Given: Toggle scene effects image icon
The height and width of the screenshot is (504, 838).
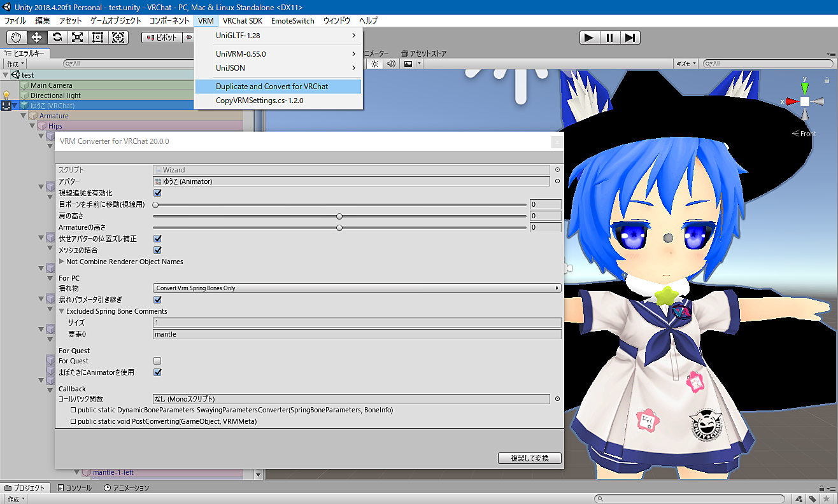Looking at the screenshot, I should (x=408, y=64).
